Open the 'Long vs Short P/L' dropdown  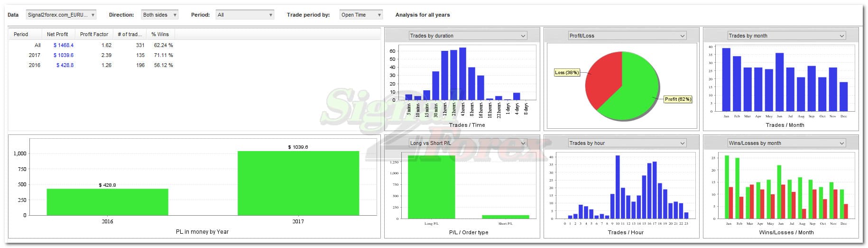[468, 143]
